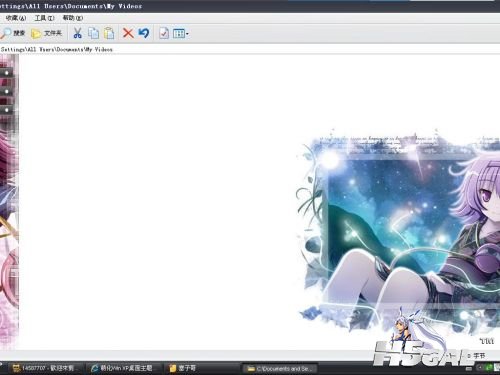Switch to the Internet Explorer taskbar window

tap(122, 368)
